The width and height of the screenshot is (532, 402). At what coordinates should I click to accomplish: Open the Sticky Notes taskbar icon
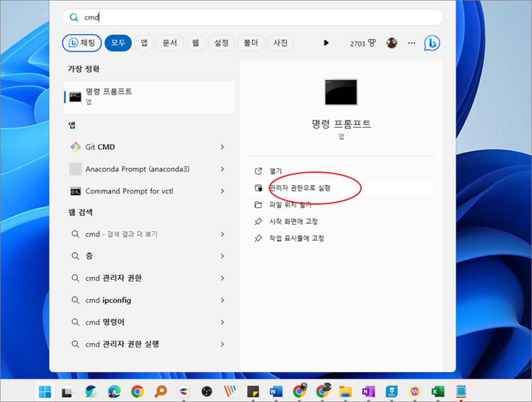[x=253, y=391]
